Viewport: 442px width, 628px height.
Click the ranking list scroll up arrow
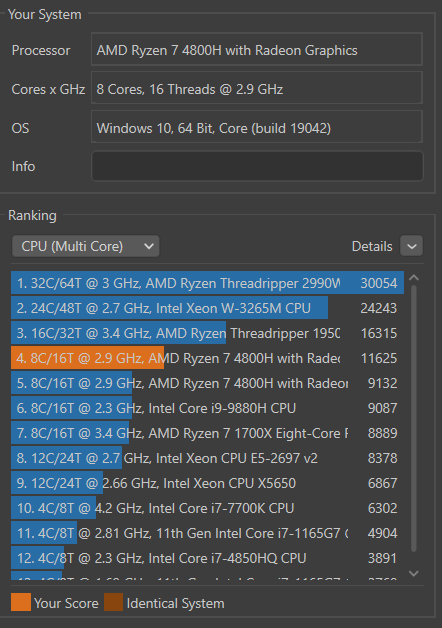coord(414,277)
